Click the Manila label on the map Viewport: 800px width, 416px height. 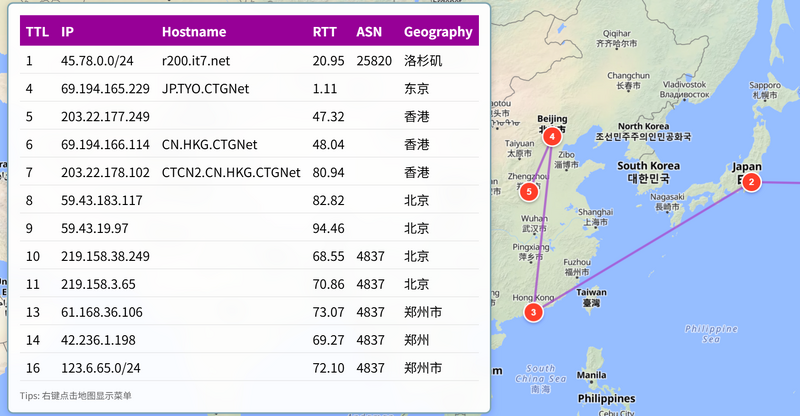591,375
